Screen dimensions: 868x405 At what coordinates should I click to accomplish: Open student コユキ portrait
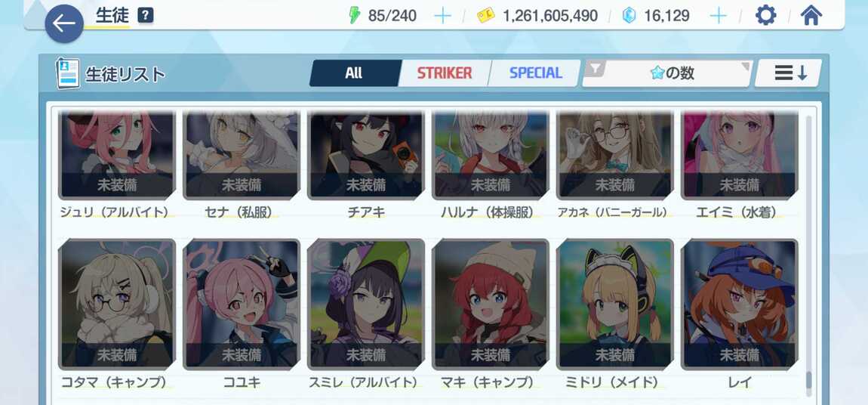pyautogui.click(x=242, y=305)
